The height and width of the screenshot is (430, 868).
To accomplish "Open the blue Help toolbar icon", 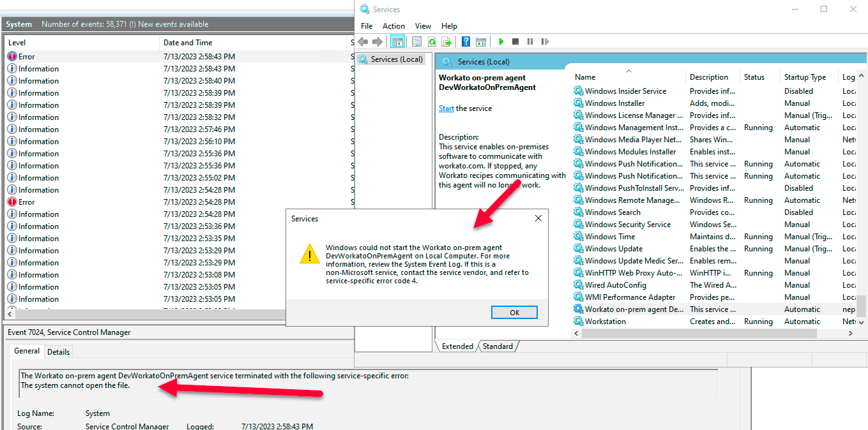I will pos(466,41).
